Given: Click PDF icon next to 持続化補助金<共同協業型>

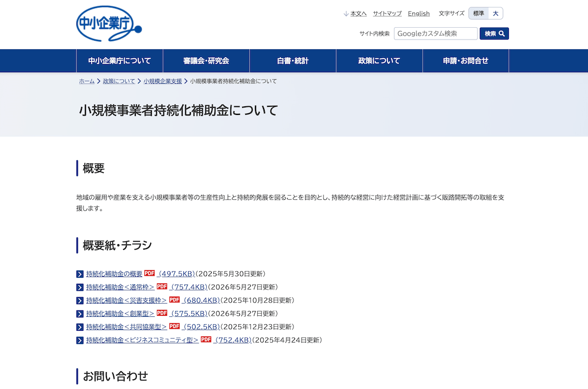Looking at the screenshot, I should pyautogui.click(x=174, y=326).
